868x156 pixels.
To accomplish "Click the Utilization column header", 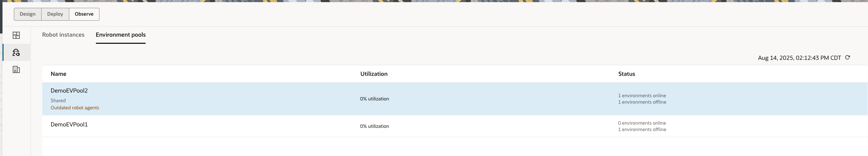I will click(374, 74).
